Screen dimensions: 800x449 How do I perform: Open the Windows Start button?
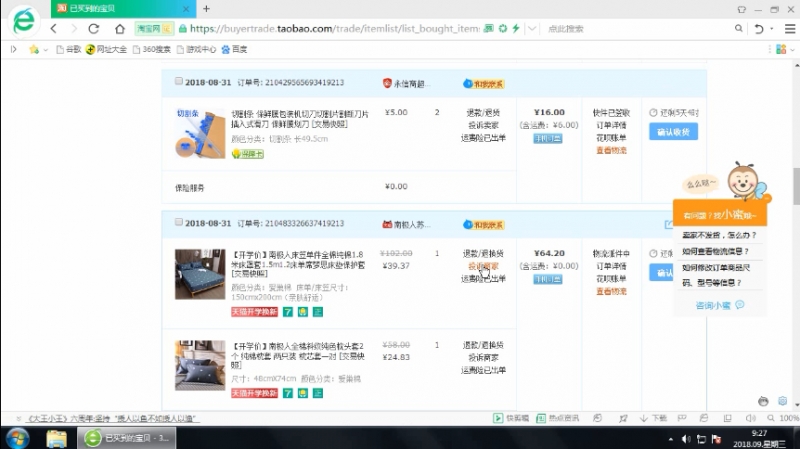(17, 438)
